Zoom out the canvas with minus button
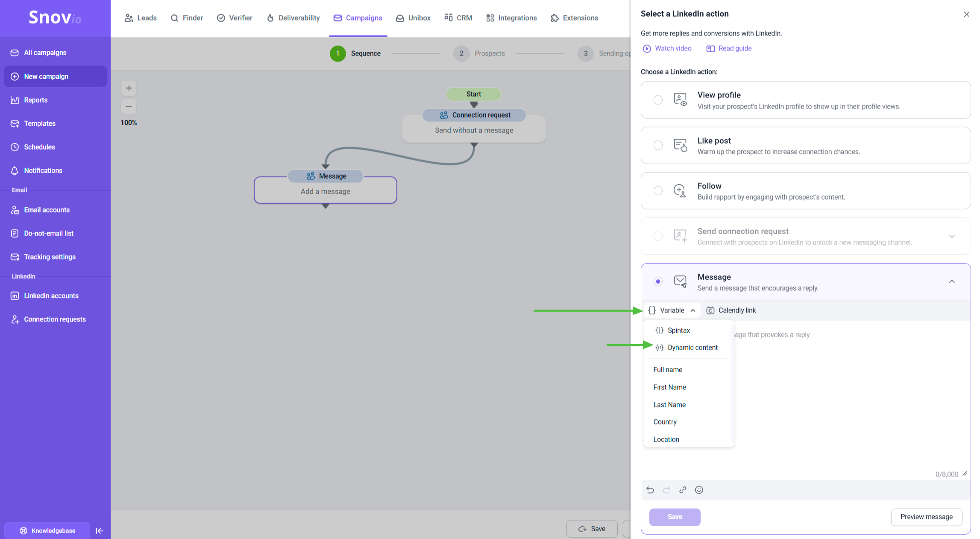The width and height of the screenshot is (980, 539). [x=129, y=106]
